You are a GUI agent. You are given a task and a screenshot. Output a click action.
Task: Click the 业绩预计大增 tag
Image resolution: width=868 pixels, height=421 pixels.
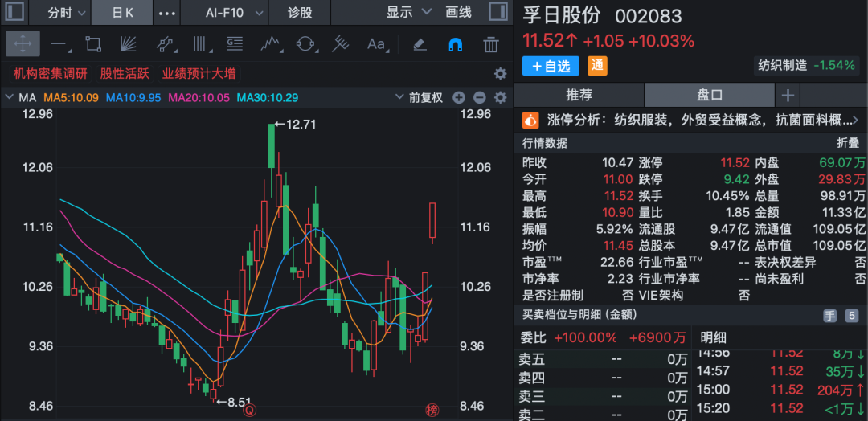click(199, 74)
